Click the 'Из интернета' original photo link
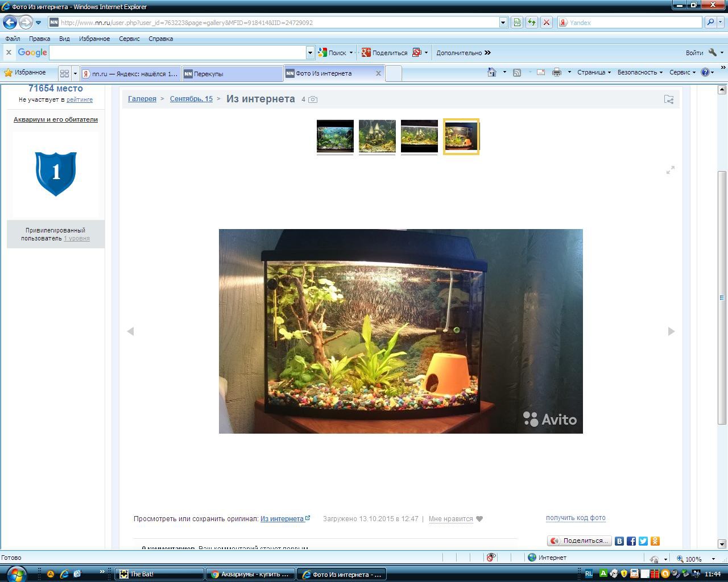 [x=285, y=519]
